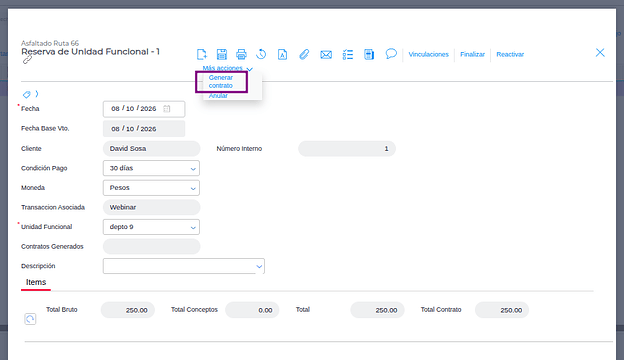Click the expand chevron next to tag icon
Image resolution: width=624 pixels, height=360 pixels.
(37, 94)
